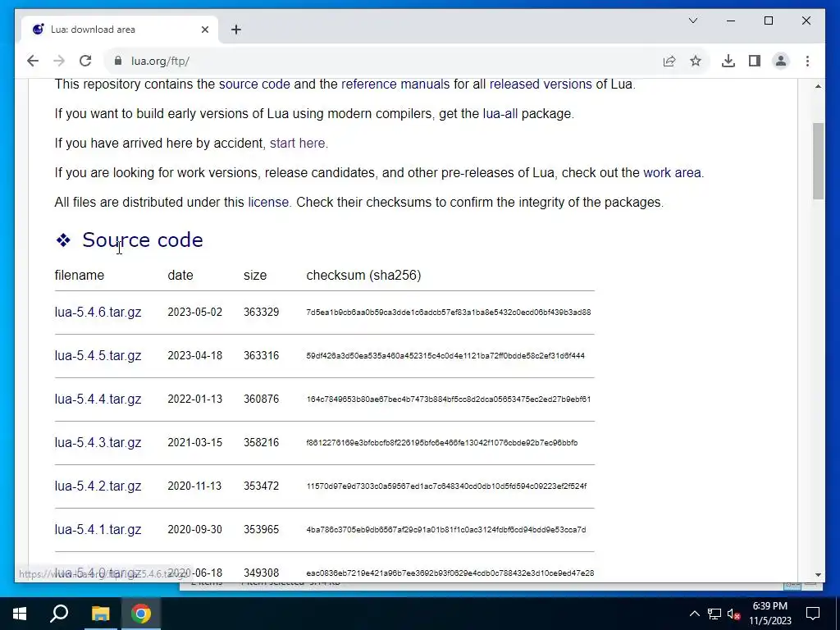Open the Chrome profile menu
Image resolution: width=840 pixels, height=630 pixels.
781,61
